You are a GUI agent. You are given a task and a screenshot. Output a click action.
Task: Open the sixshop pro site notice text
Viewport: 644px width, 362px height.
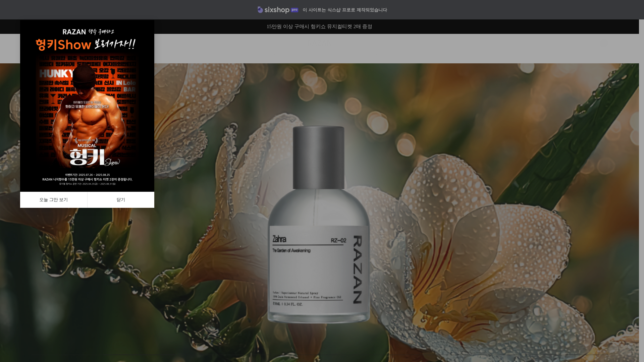tap(345, 10)
